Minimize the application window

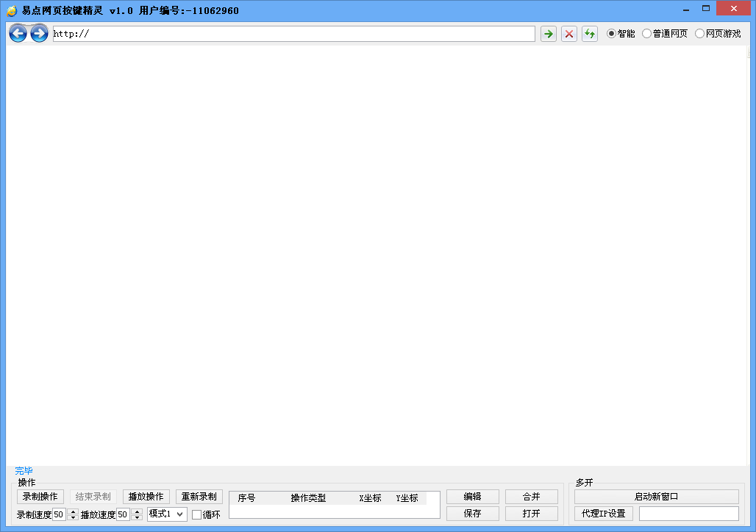point(686,9)
